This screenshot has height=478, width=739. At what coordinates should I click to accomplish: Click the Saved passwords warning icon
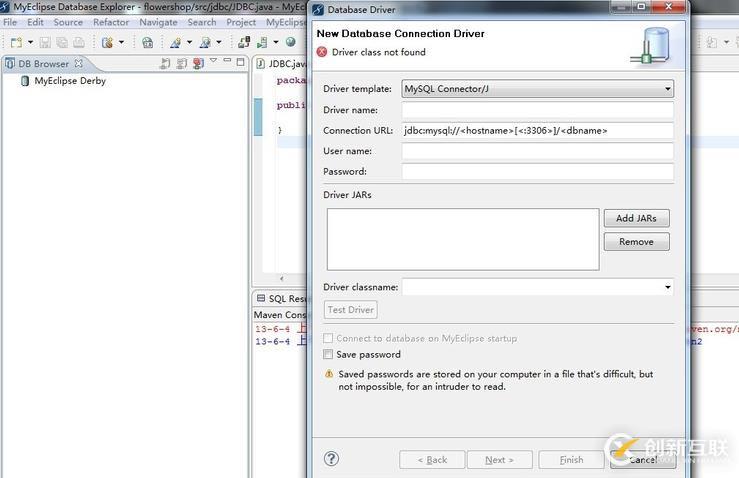pyautogui.click(x=329, y=374)
